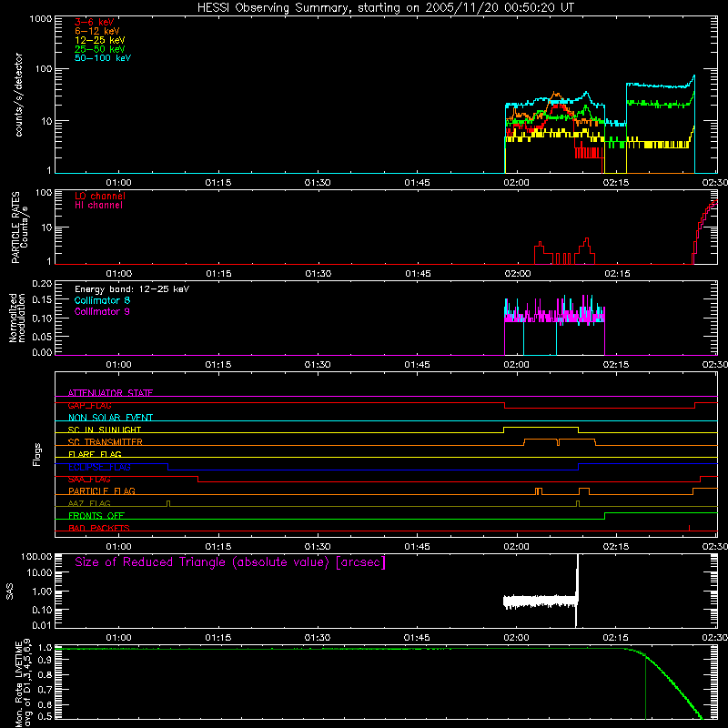Select the red 3-6 keV legend entry

pyautogui.click(x=94, y=22)
